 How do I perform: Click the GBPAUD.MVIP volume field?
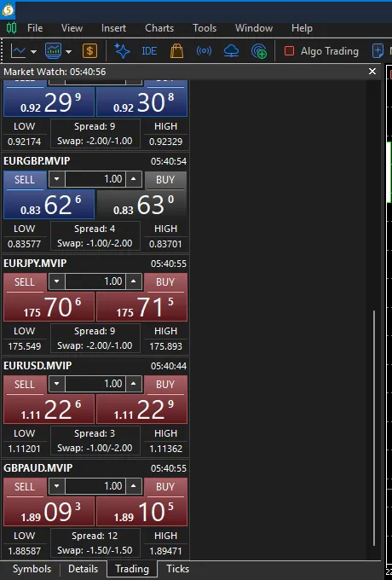95,486
